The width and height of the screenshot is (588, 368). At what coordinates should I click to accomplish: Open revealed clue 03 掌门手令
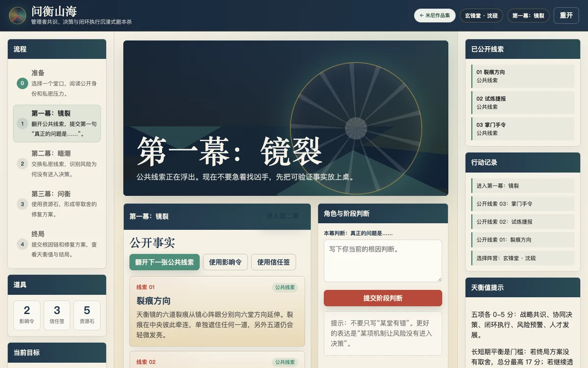pyautogui.click(x=522, y=129)
